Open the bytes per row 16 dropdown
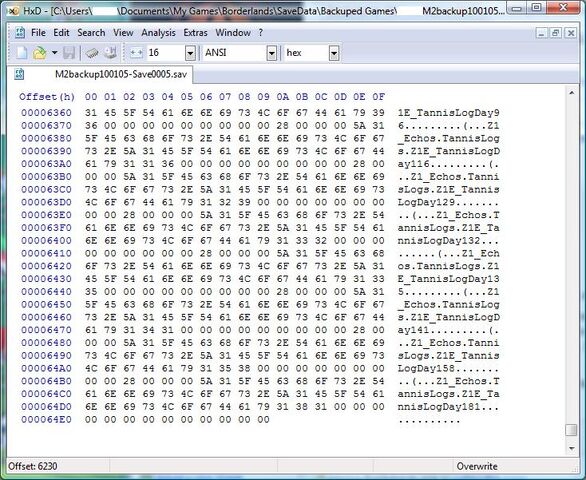Image resolution: width=586 pixels, height=480 pixels. point(190,53)
